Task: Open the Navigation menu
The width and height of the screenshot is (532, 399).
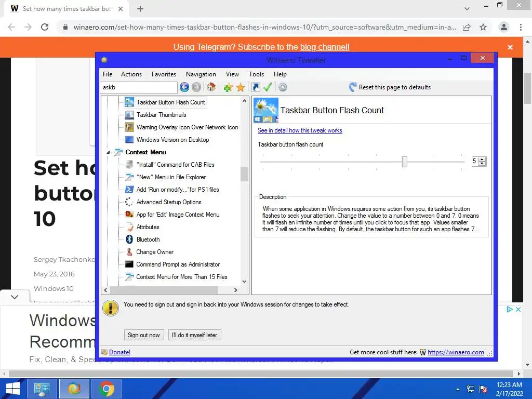Action: click(201, 74)
